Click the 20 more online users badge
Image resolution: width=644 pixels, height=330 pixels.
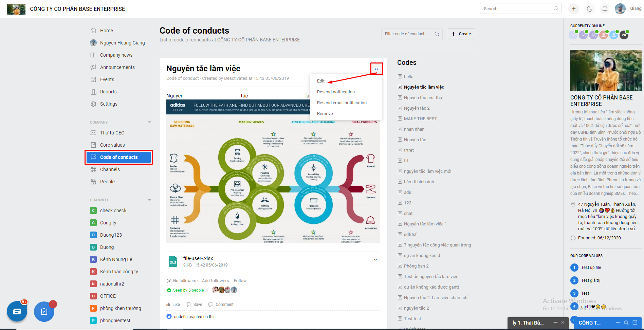pos(624,35)
